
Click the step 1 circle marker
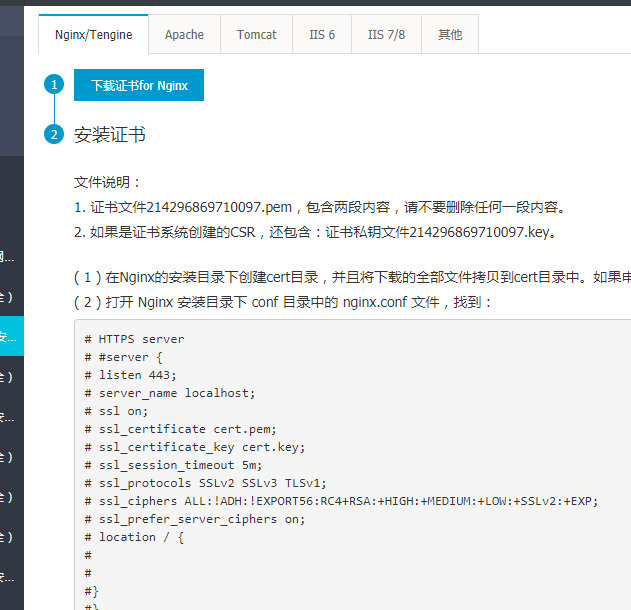point(54,85)
